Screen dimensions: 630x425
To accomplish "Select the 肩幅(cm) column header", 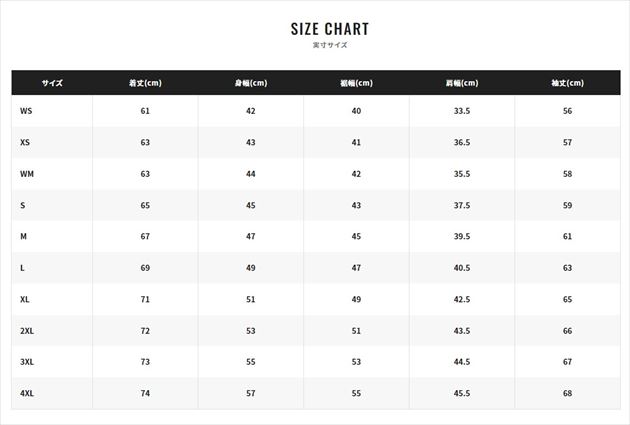I will pos(461,83).
